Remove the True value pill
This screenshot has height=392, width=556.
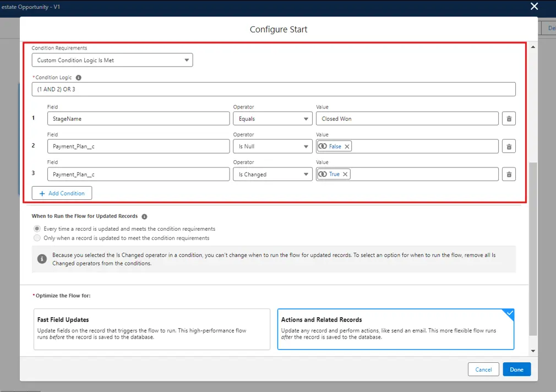coord(345,175)
